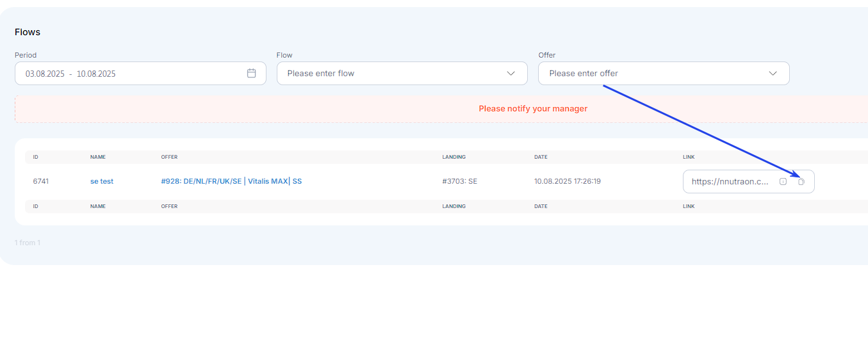Select the flow ID 6741 cell

pyautogui.click(x=41, y=181)
